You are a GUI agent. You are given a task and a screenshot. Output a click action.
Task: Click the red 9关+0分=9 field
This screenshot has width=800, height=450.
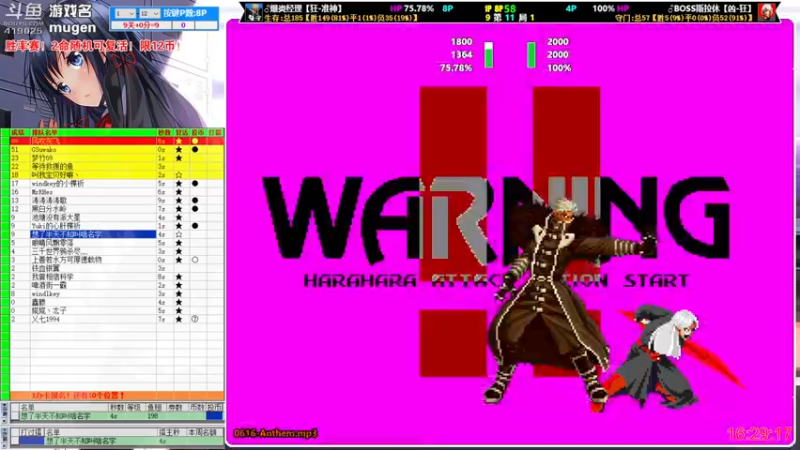tap(141, 25)
